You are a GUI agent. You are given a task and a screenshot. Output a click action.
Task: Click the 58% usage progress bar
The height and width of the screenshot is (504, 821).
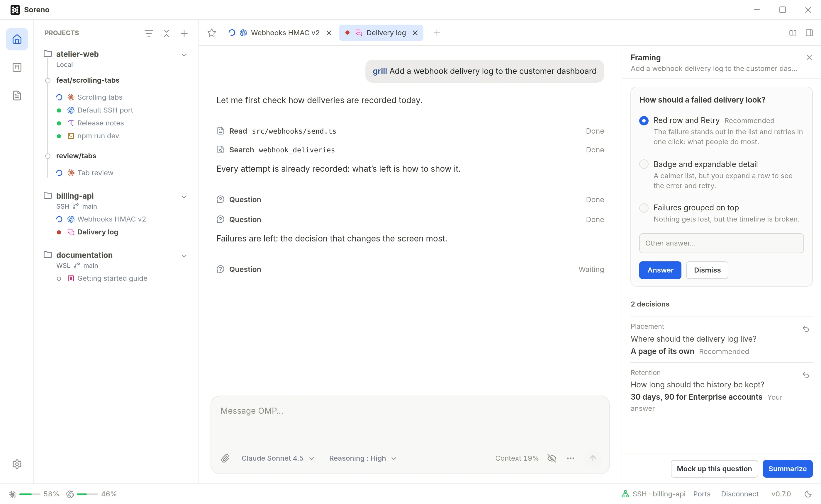point(30,494)
